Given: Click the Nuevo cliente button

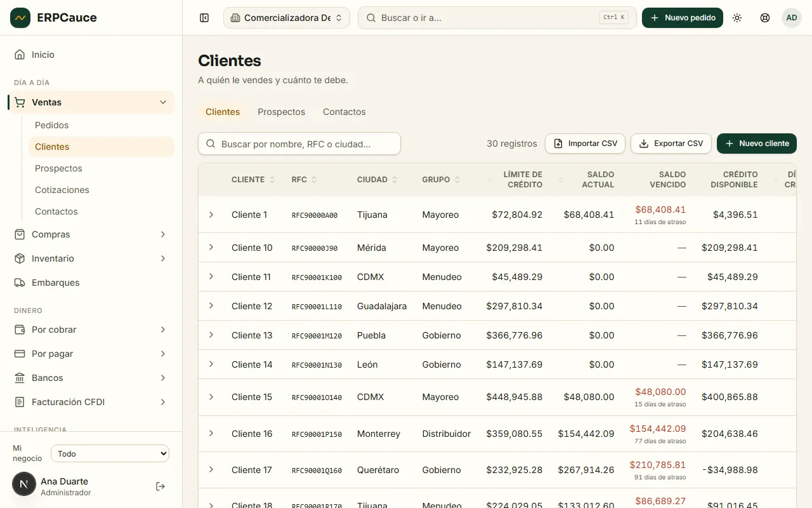Looking at the screenshot, I should [757, 144].
